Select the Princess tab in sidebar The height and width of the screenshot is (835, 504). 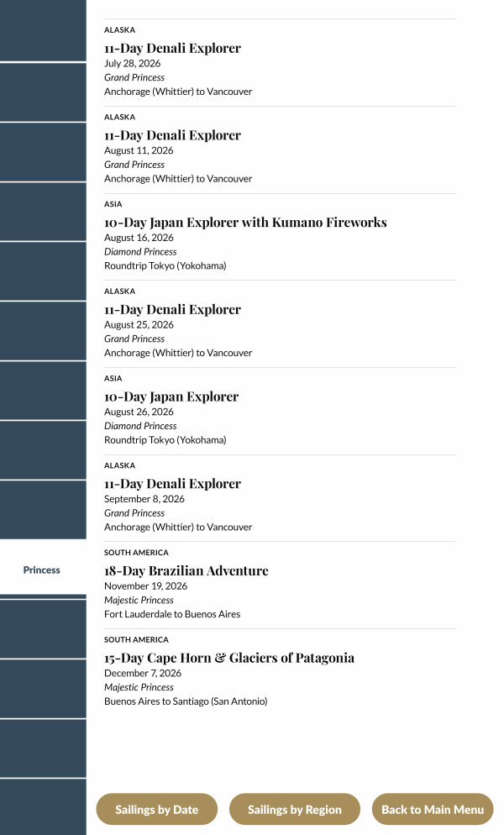click(x=42, y=570)
